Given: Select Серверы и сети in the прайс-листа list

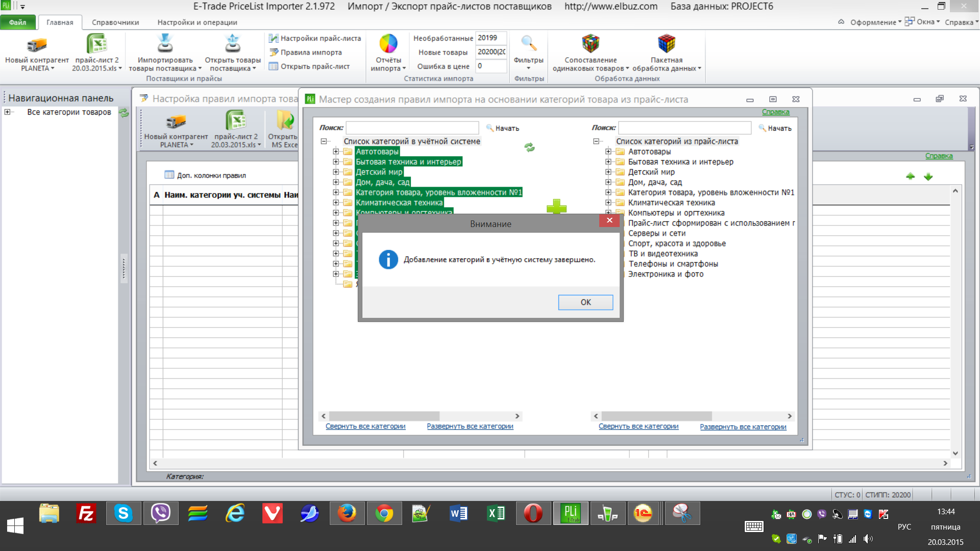Looking at the screenshot, I should point(657,233).
